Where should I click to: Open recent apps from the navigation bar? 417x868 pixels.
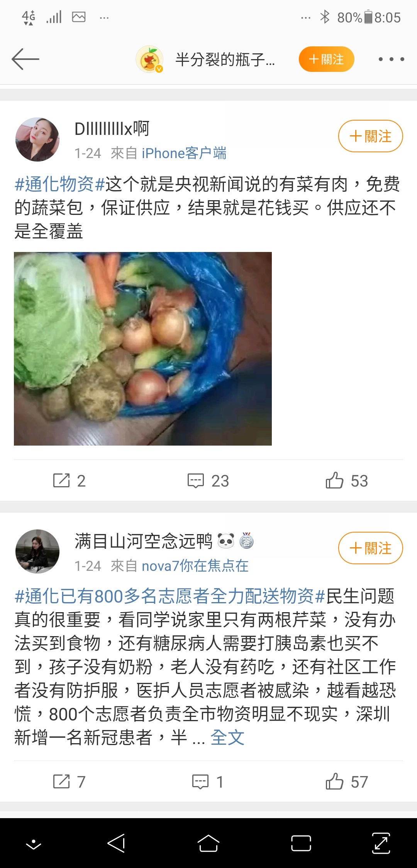(301, 843)
